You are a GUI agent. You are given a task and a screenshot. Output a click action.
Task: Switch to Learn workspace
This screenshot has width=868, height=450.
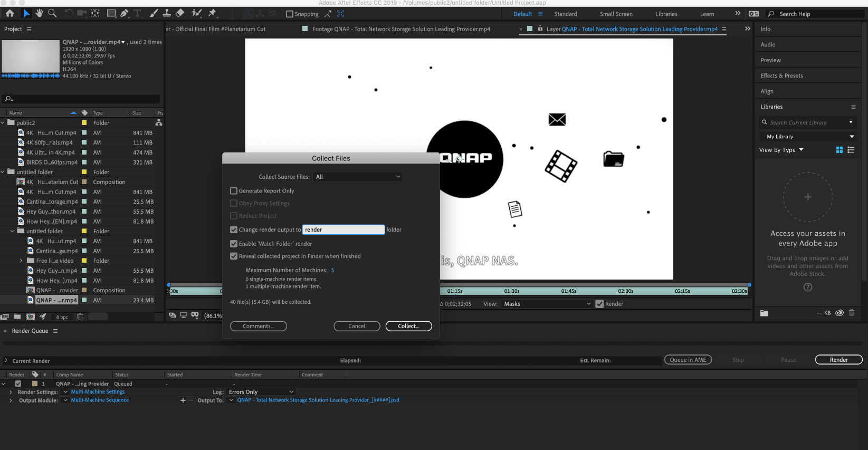pyautogui.click(x=707, y=14)
